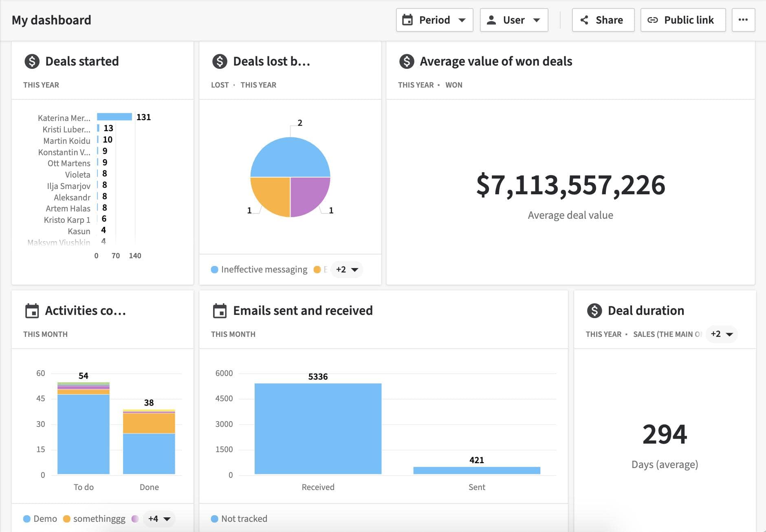The height and width of the screenshot is (532, 766).
Task: Click the calendar icon on Emails sent card
Action: point(220,310)
